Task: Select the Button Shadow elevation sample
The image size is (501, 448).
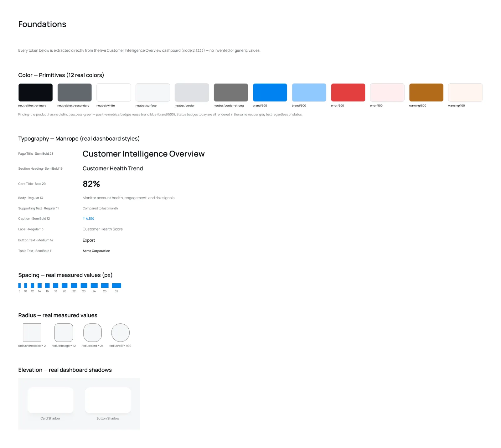Action: (x=108, y=400)
